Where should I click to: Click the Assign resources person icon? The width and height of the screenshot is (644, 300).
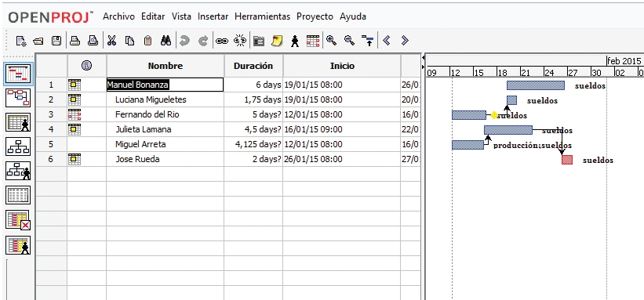click(x=295, y=41)
